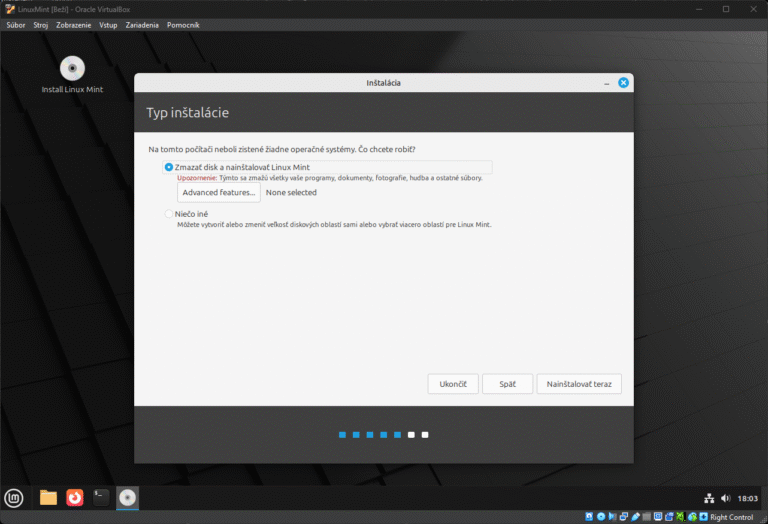Click the VirtualBox optical disc indicator
This screenshot has height=524, width=768.
coord(601,517)
